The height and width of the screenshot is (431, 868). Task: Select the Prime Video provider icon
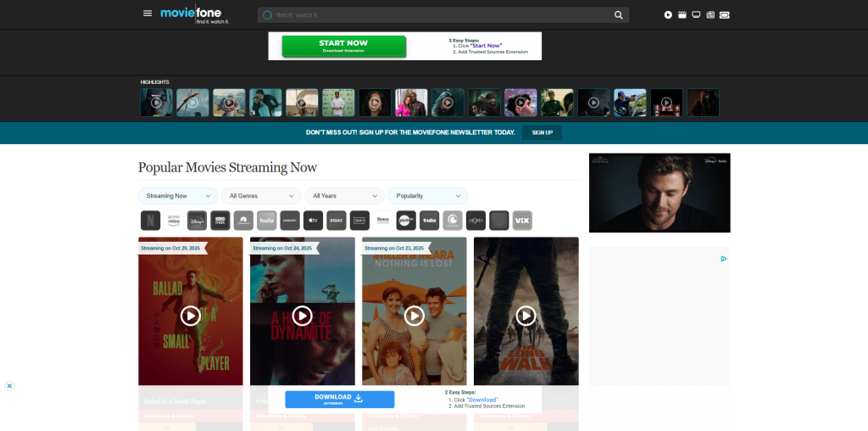174,221
